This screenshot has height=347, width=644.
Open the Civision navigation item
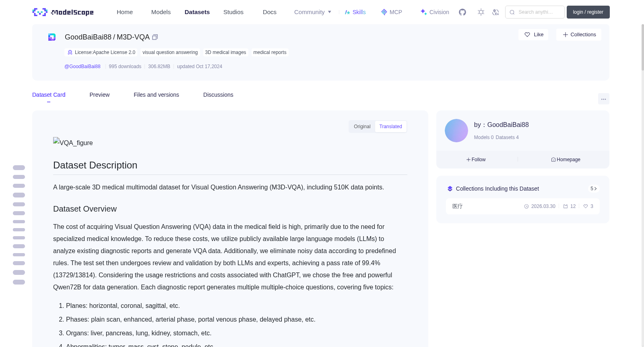(x=435, y=12)
